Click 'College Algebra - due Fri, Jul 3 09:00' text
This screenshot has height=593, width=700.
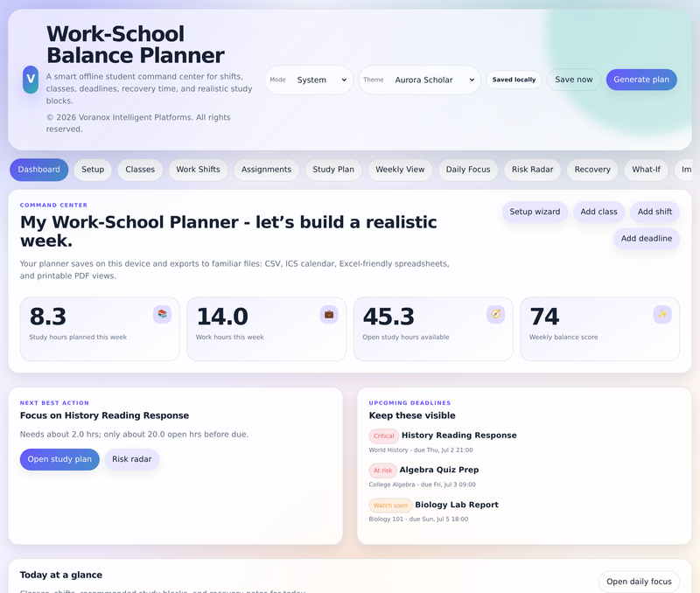point(423,485)
